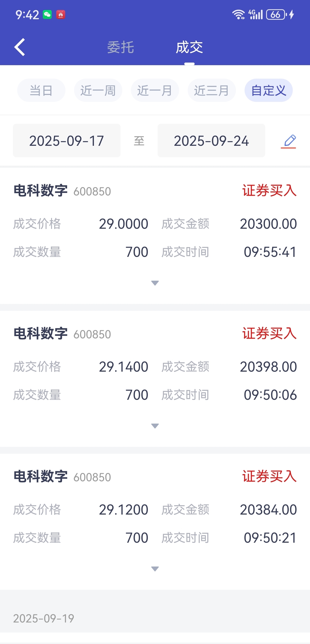Select the 成交 tab
This screenshot has width=310, height=644.
tap(189, 47)
